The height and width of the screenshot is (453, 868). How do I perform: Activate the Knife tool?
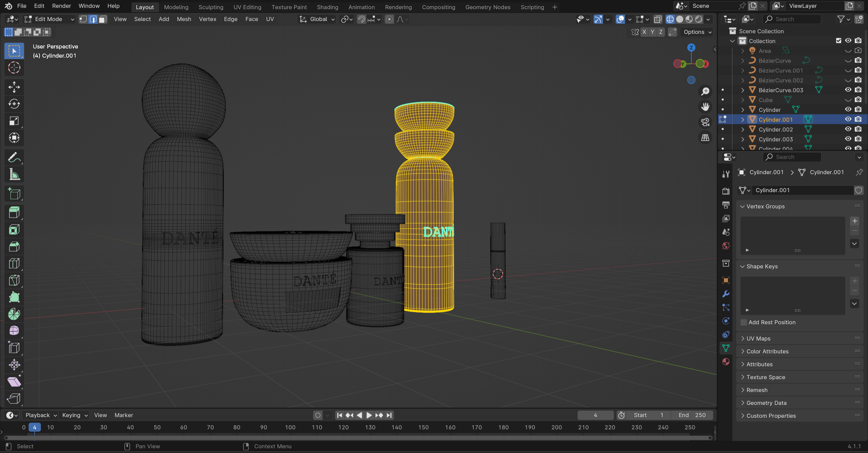tap(14, 280)
